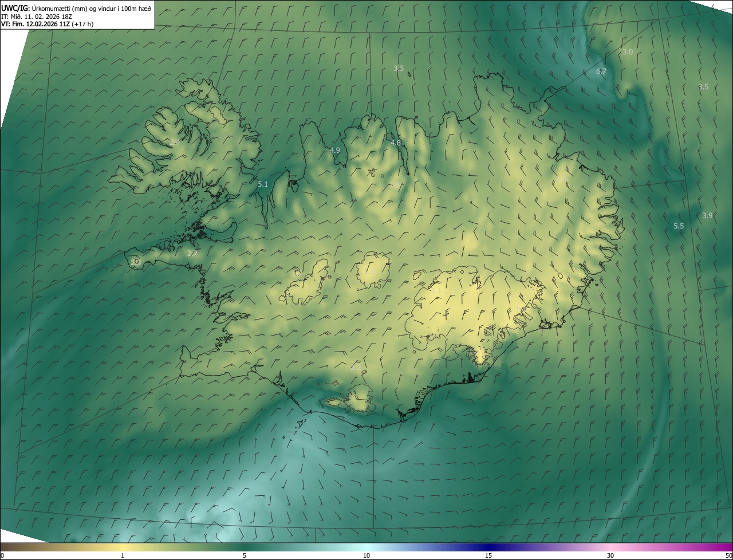The image size is (733, 560).
Task: Click the 50 tick on the color scale
Action: pos(728,555)
